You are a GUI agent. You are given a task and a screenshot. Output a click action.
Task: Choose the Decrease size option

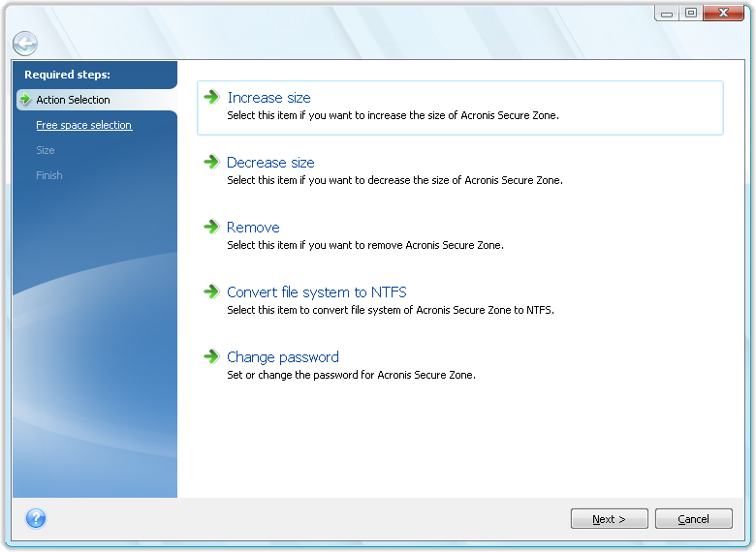[x=270, y=163]
